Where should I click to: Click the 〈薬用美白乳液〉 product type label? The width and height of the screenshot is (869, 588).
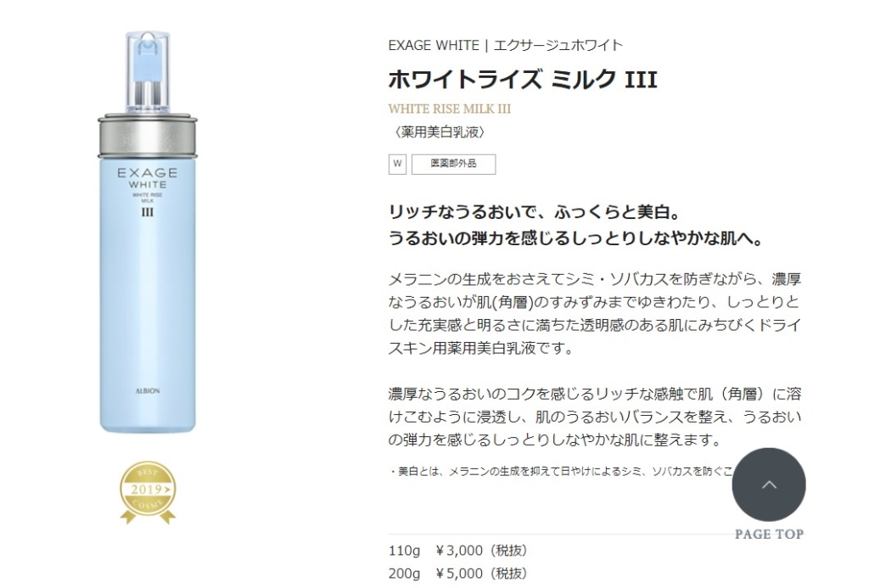(x=440, y=132)
